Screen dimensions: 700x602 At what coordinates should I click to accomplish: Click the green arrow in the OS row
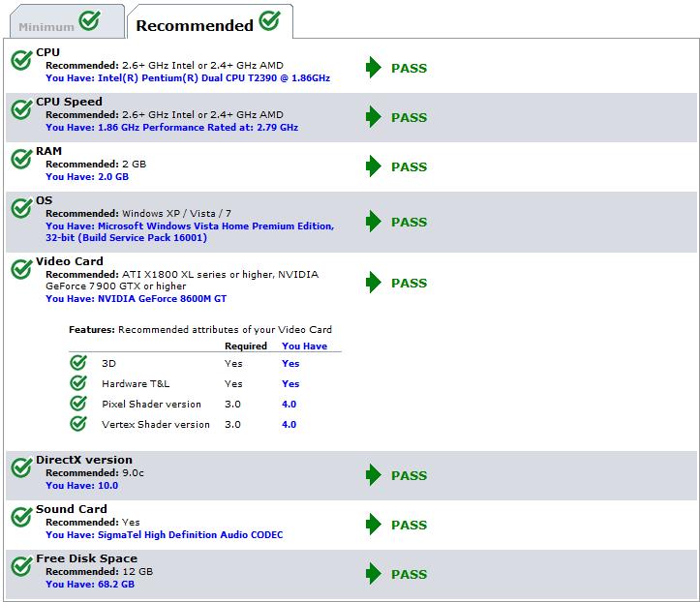click(373, 222)
